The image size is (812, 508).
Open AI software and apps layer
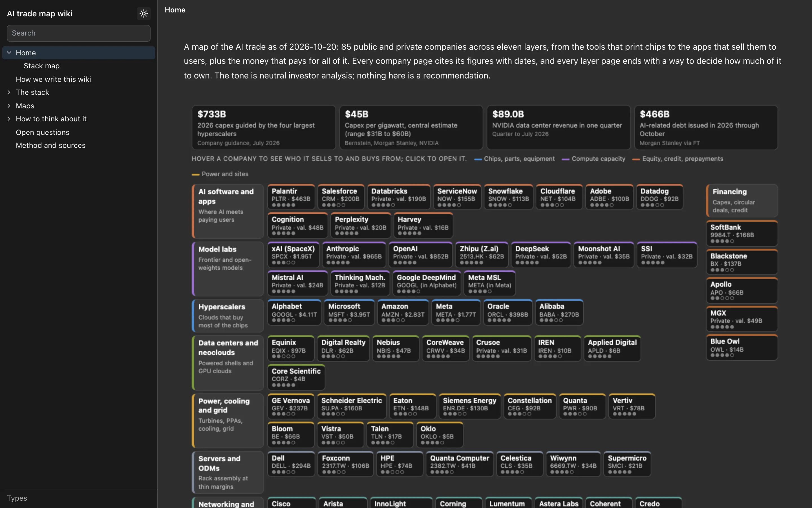pyautogui.click(x=228, y=211)
